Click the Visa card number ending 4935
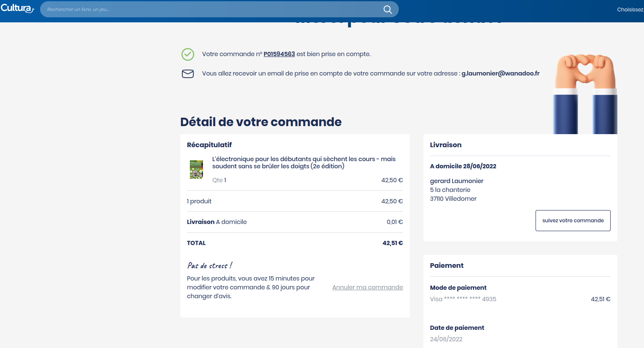 (x=463, y=299)
